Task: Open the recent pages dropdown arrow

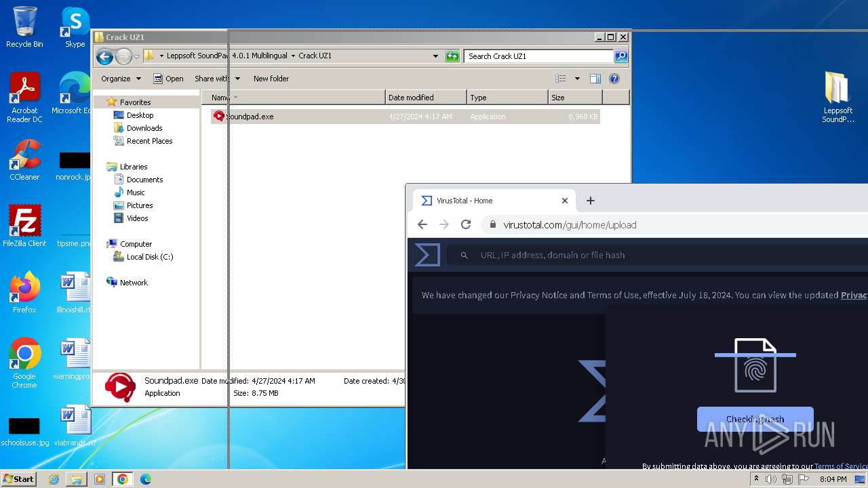Action: [137, 56]
